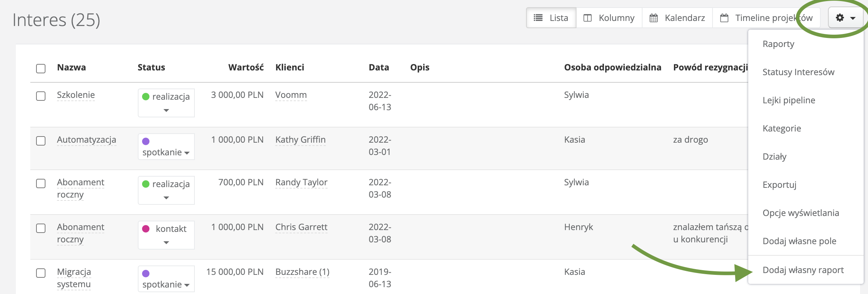Screen dimensions: 868x294
Task: Click pink kontakt status dot
Action: click(x=146, y=229)
